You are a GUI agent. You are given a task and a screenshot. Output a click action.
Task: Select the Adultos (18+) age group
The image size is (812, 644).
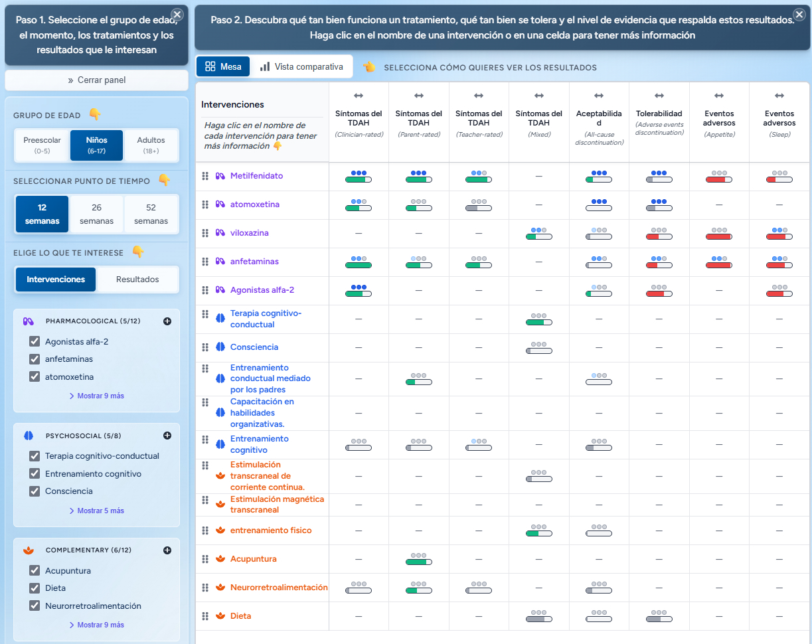(151, 145)
